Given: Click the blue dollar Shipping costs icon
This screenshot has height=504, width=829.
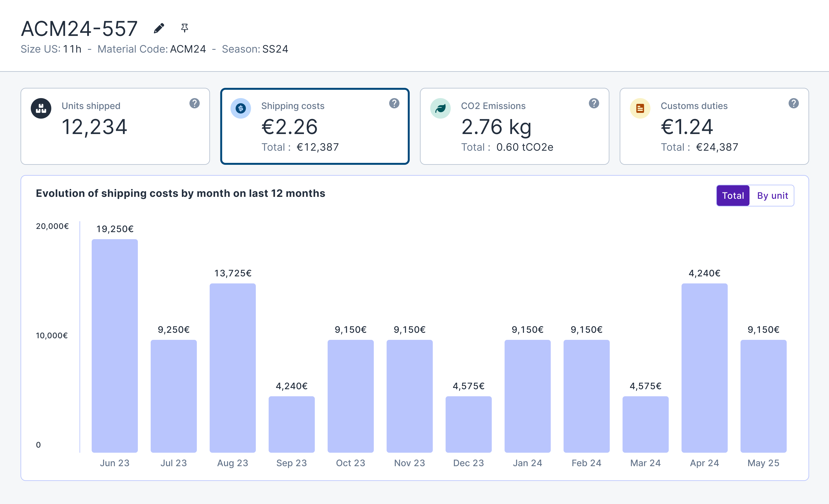Looking at the screenshot, I should click(241, 108).
